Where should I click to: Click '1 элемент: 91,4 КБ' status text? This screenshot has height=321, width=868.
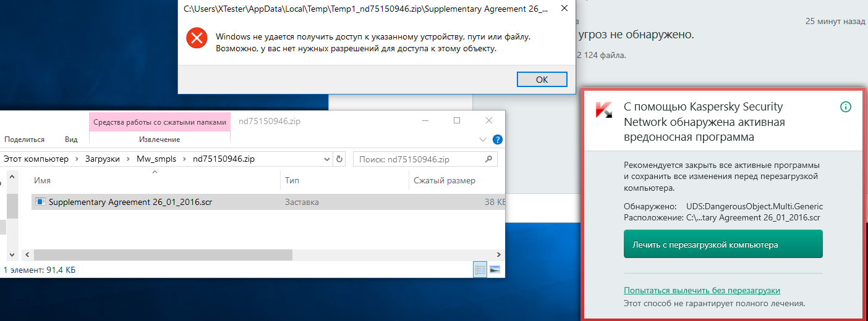(x=40, y=270)
